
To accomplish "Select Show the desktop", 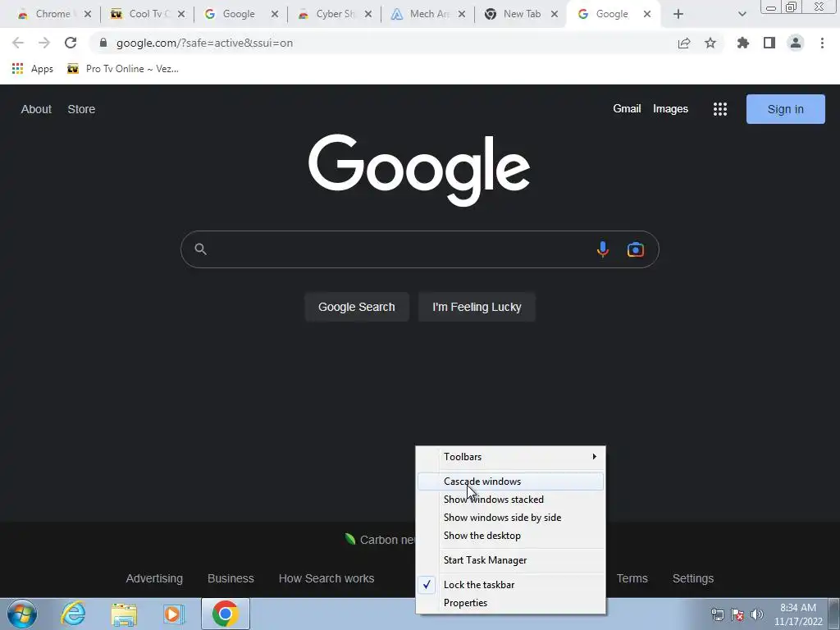I will [510, 536].
